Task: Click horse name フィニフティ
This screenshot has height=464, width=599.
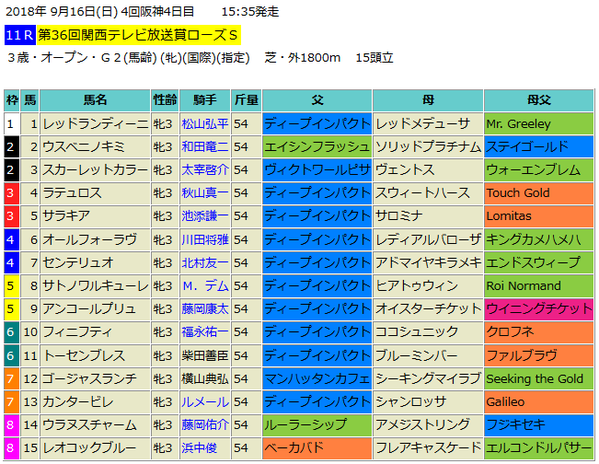Action: pos(77,332)
